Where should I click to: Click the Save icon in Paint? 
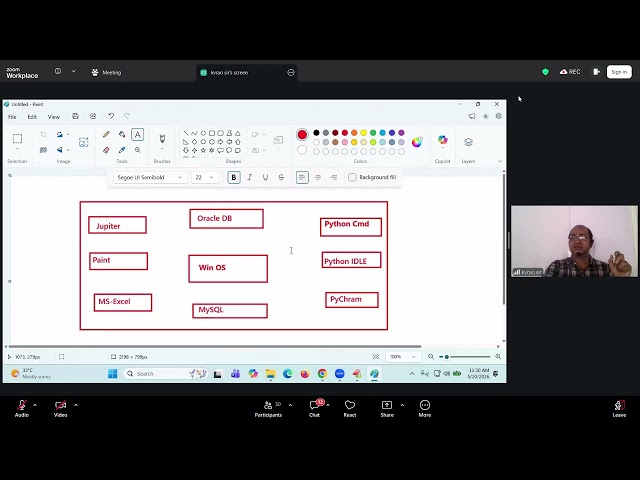click(75, 116)
